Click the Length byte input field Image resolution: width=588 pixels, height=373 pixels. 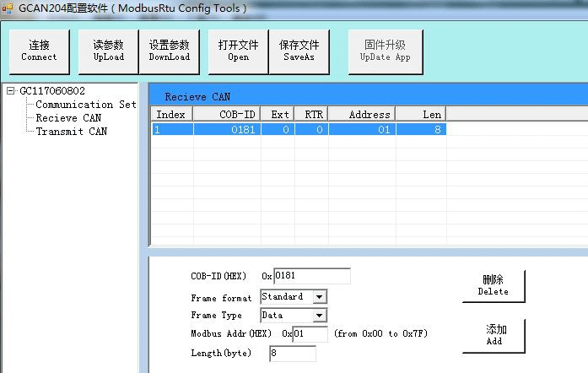[x=292, y=354]
